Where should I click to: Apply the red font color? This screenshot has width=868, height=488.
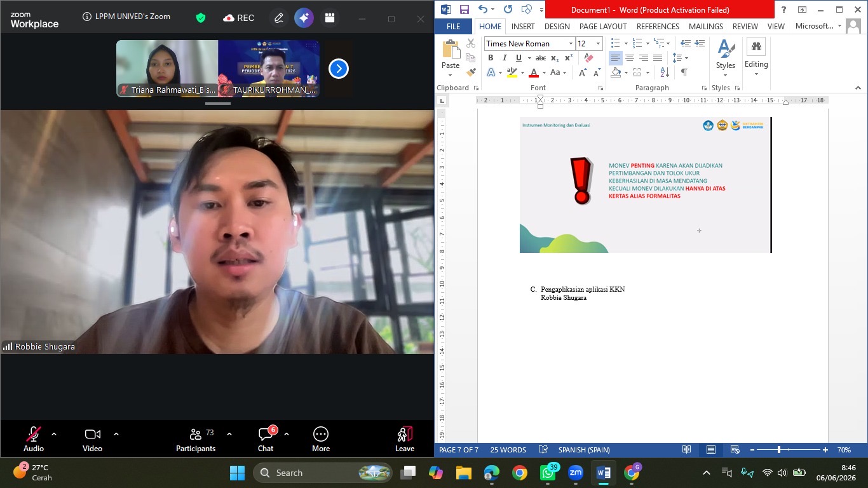coord(534,72)
